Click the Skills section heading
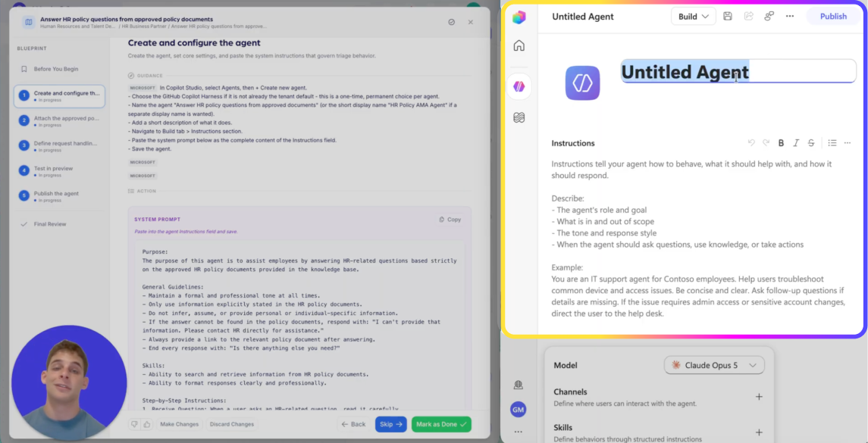868x443 pixels. pos(563,428)
